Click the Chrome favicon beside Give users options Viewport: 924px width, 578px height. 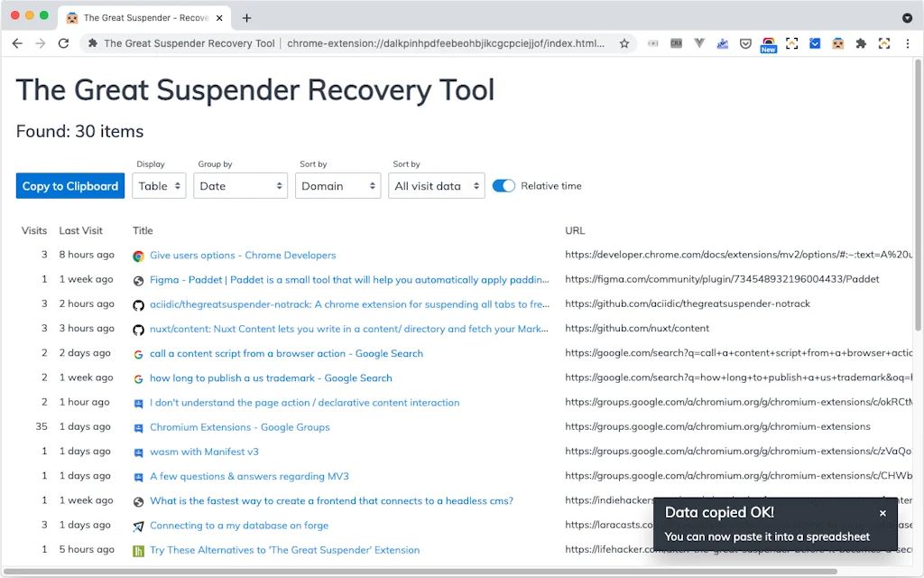click(x=138, y=256)
